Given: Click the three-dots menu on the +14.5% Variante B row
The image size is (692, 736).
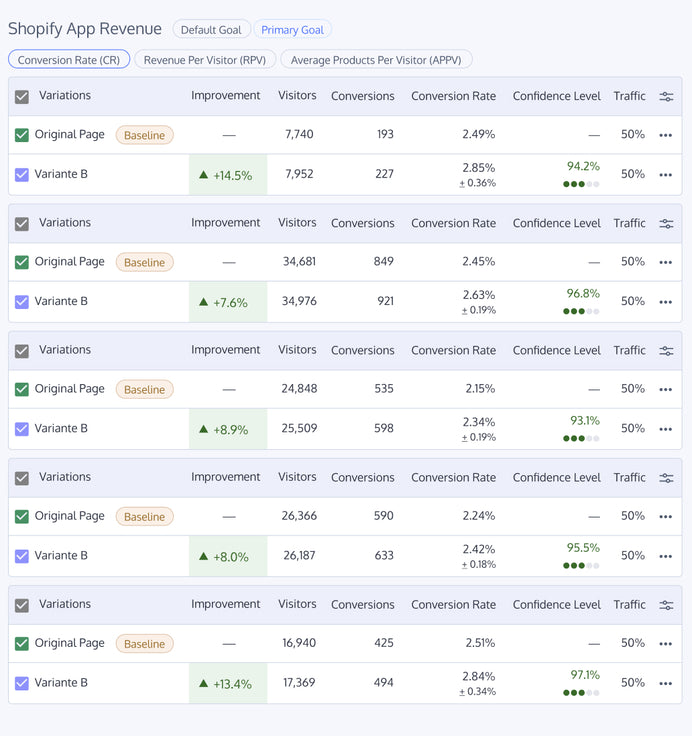Looking at the screenshot, I should (666, 175).
